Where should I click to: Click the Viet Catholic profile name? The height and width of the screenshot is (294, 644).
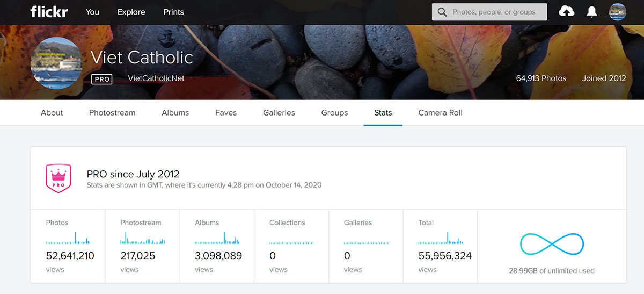[x=142, y=57]
